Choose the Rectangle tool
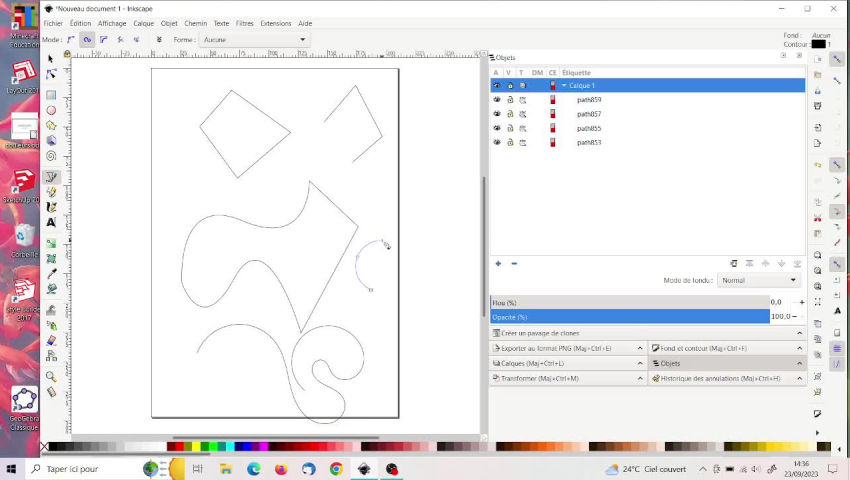Image resolution: width=850 pixels, height=480 pixels. tap(51, 95)
